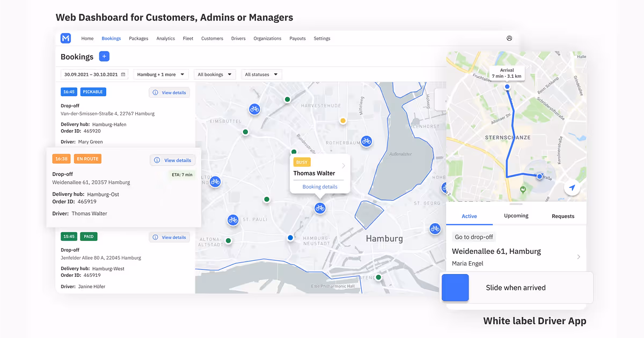The image size is (644, 338).
Task: Switch to the Active tab in the driver app
Action: tap(469, 216)
